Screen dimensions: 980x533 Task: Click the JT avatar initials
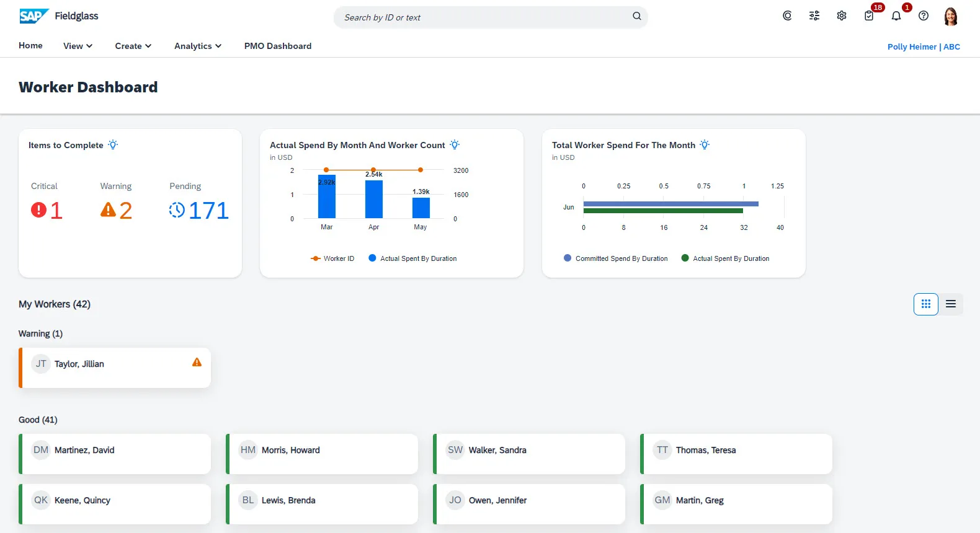[x=41, y=364]
